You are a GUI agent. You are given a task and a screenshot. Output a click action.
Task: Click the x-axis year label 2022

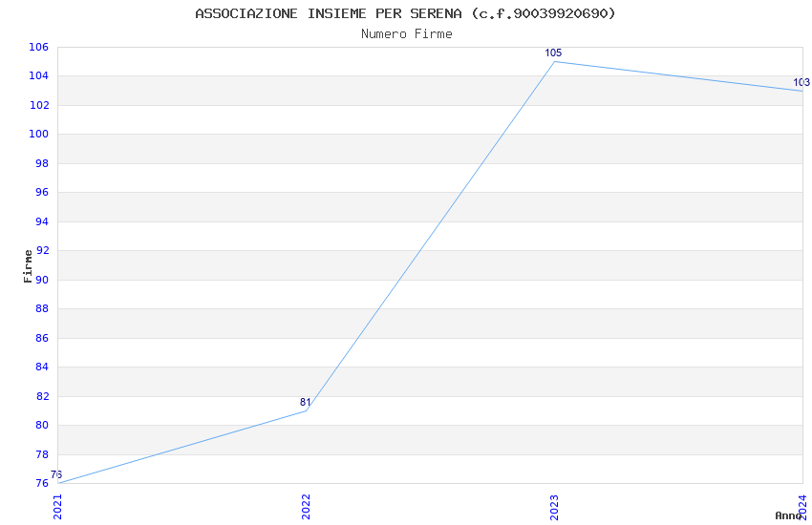(306, 507)
